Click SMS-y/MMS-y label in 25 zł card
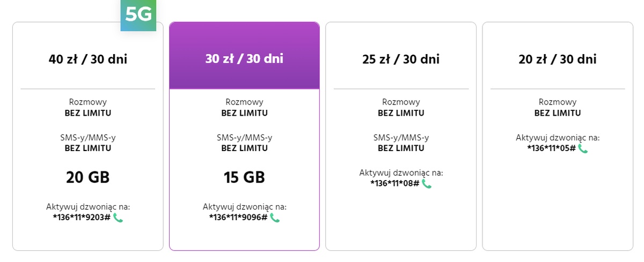644x262 pixels. [x=401, y=138]
